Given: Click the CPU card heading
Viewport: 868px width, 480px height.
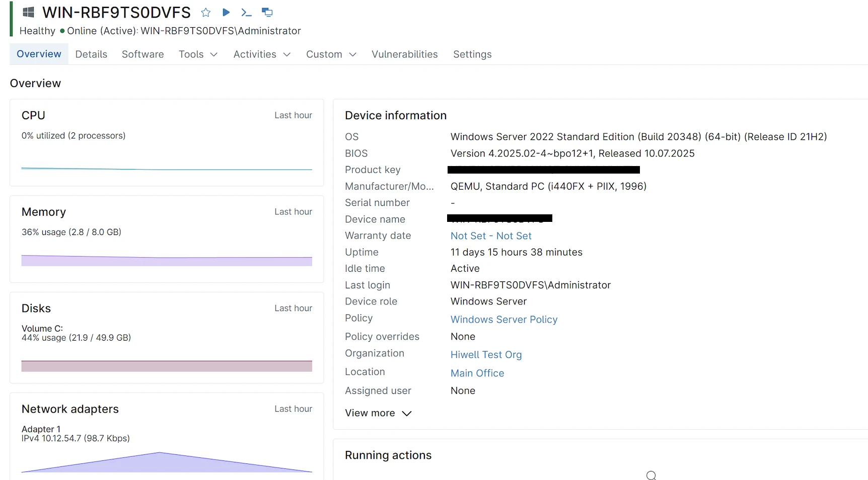Looking at the screenshot, I should tap(33, 115).
